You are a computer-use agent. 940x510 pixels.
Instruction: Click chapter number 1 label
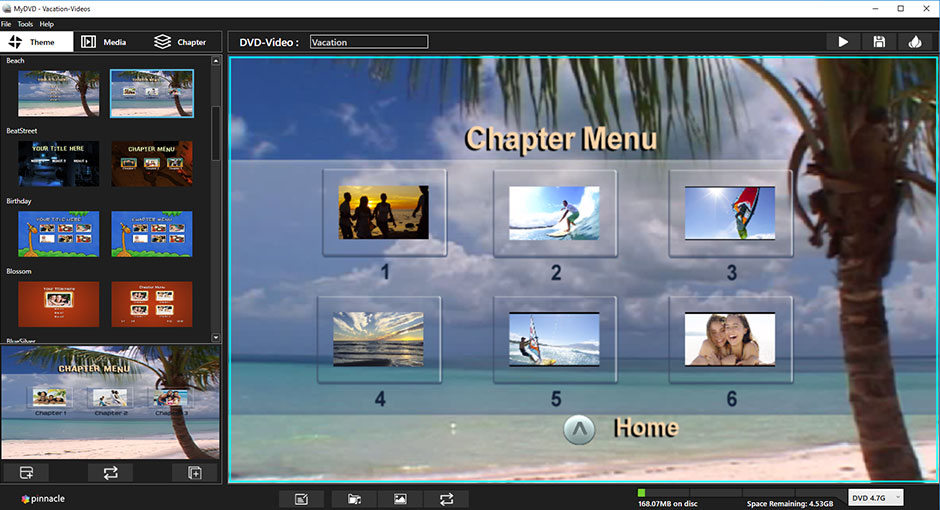[x=385, y=273]
